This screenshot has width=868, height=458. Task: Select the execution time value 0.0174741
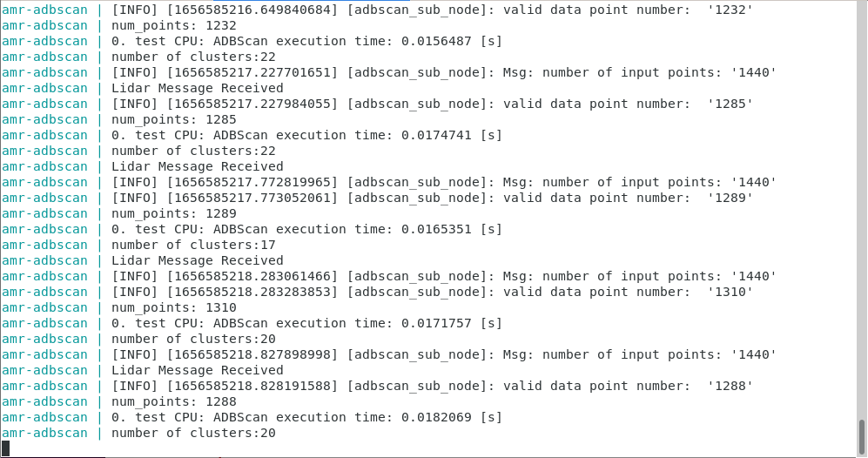436,135
